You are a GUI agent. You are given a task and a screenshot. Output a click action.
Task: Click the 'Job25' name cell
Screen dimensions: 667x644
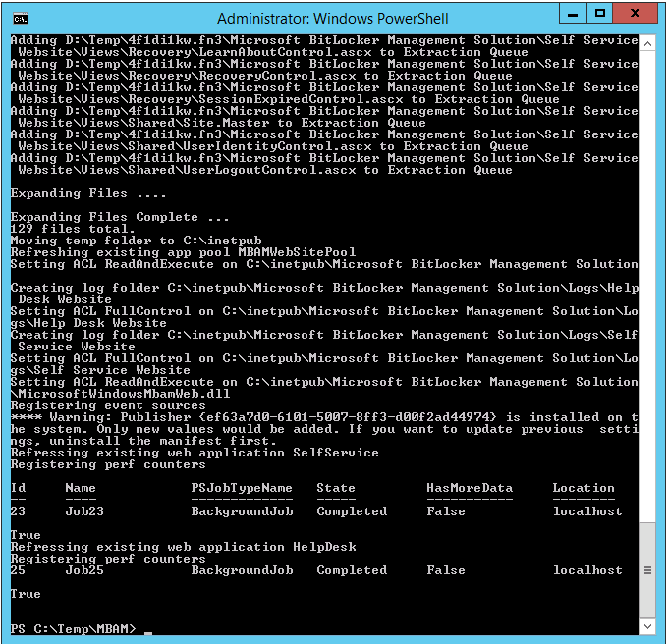coord(84,570)
